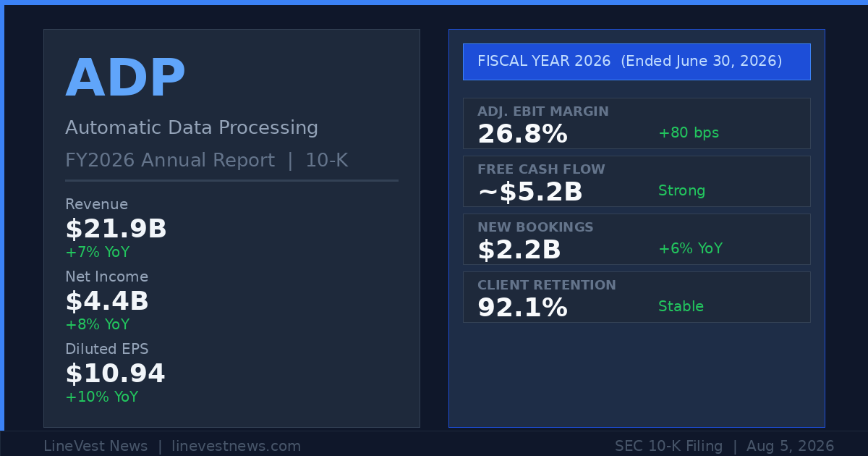Click the '+7% YoY' revenue change
868x456 pixels.
pos(97,252)
